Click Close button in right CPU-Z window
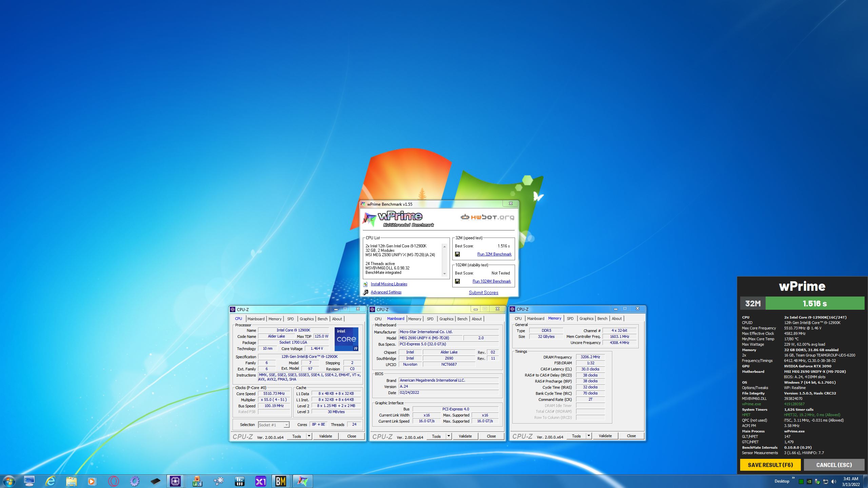The image size is (868, 488). [631, 436]
